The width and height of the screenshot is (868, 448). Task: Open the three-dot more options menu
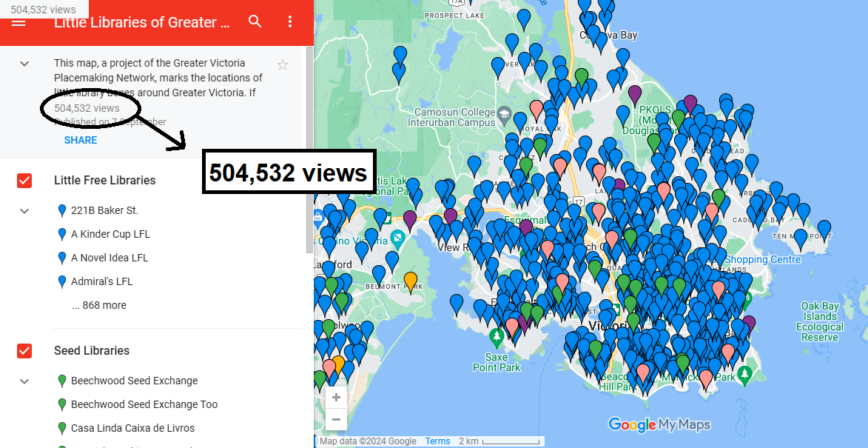pos(290,22)
